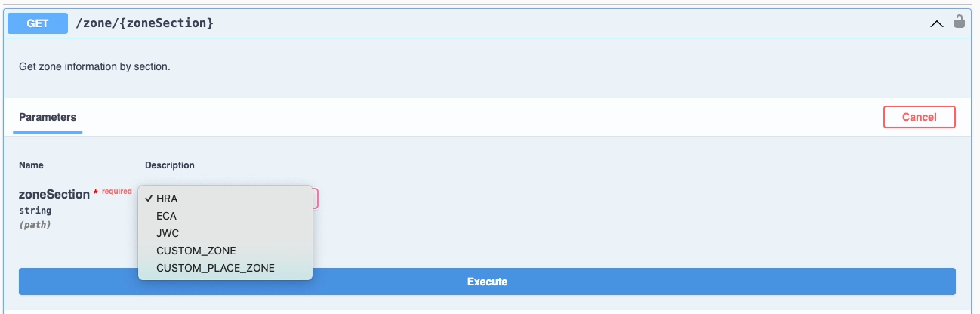
Task: Click the authorization padlock icon
Action: pos(960,21)
